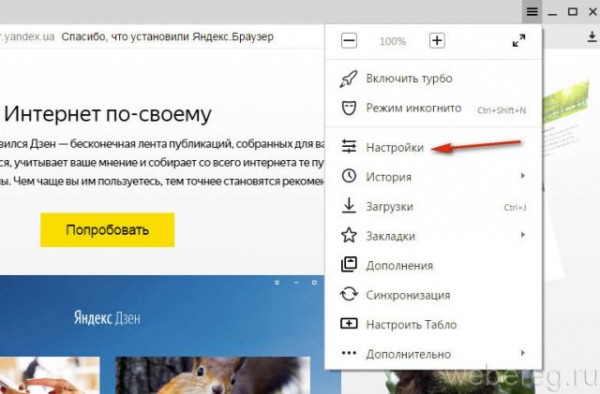Expand the Закладки submenu arrow
Viewport: 600px width, 394px height.
(x=523, y=235)
